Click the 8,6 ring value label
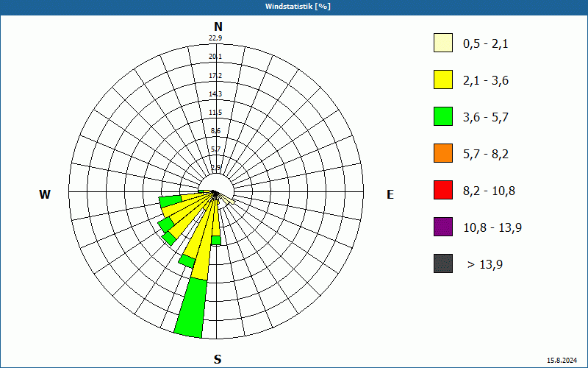The image size is (588, 368). pos(215,131)
